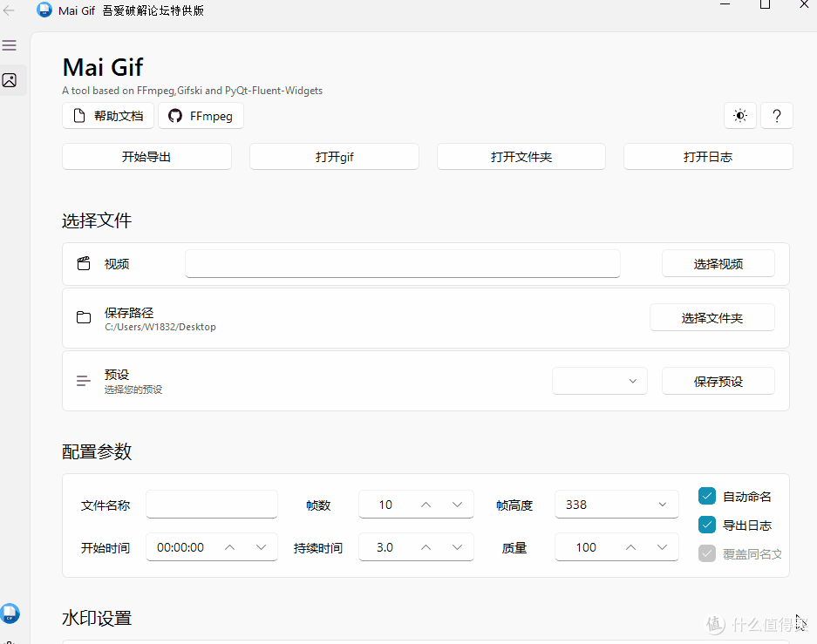
Task: Click the 选择文件 section heading
Action: tap(97, 220)
